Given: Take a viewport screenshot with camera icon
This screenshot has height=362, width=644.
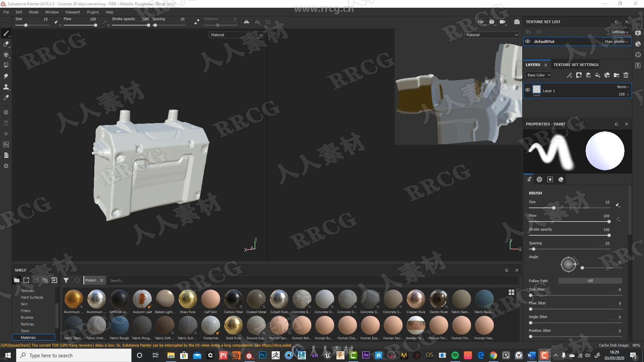Looking at the screenshot, I should pos(517,22).
